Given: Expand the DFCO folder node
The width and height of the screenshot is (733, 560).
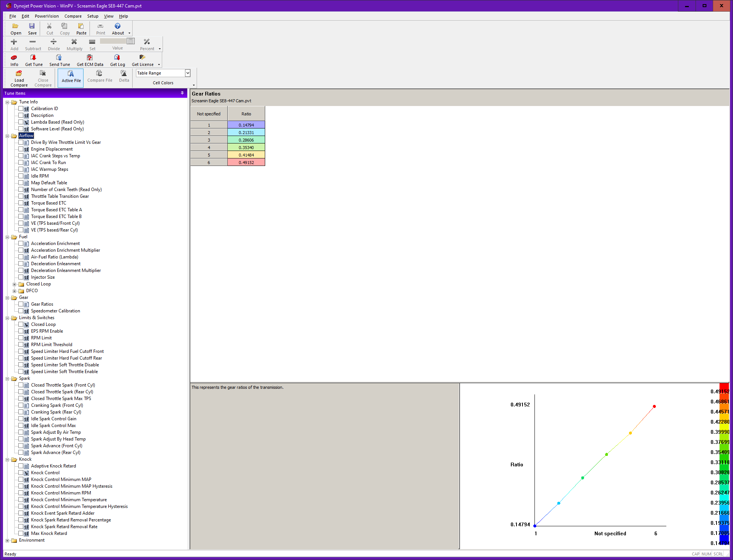Looking at the screenshot, I should click(14, 291).
